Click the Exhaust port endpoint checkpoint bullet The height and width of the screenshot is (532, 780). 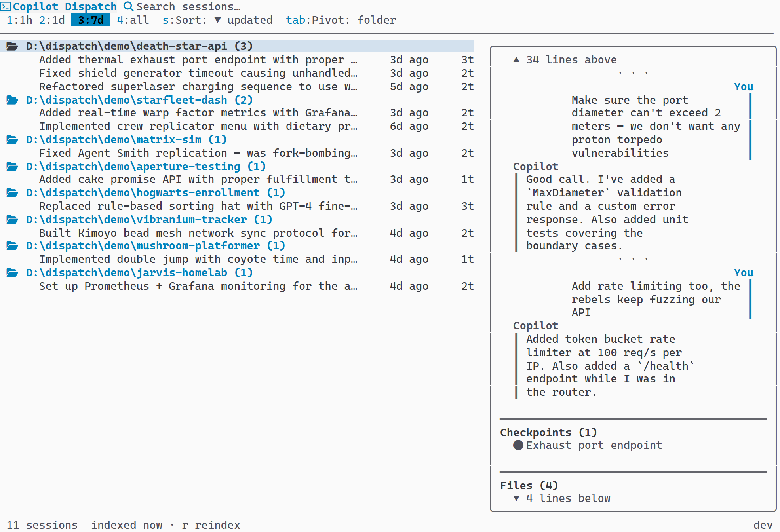(x=518, y=445)
